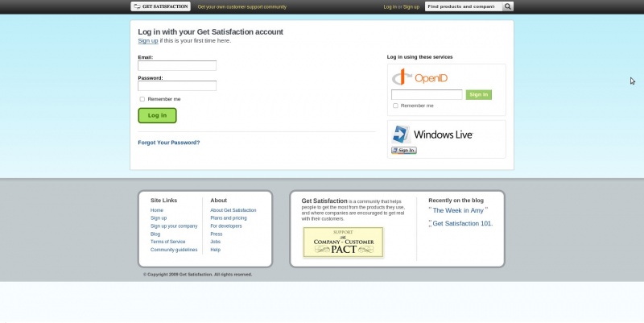Open Get your own customer support community
Screen dimensions: 644x323
tap(242, 7)
